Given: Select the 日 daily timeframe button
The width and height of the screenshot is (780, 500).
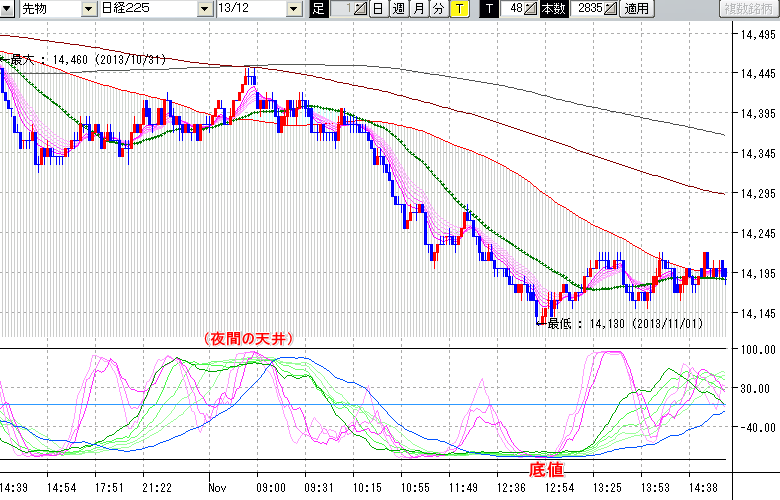Looking at the screenshot, I should pos(377,9).
